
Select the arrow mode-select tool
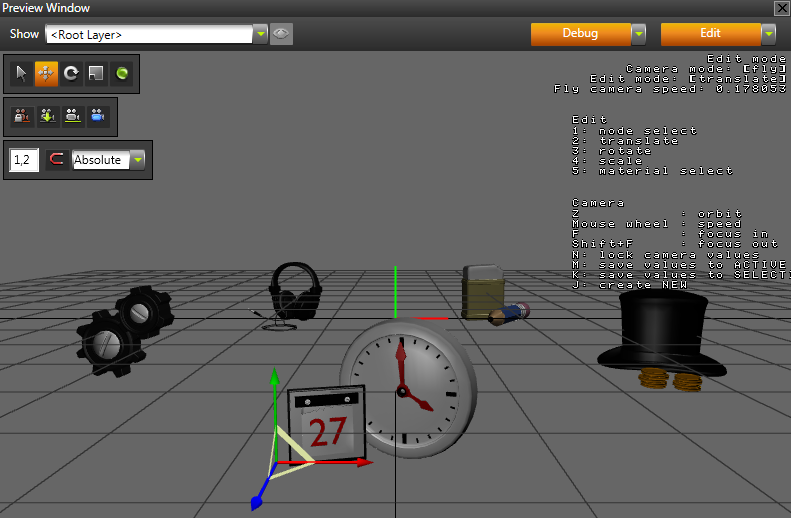coord(22,73)
